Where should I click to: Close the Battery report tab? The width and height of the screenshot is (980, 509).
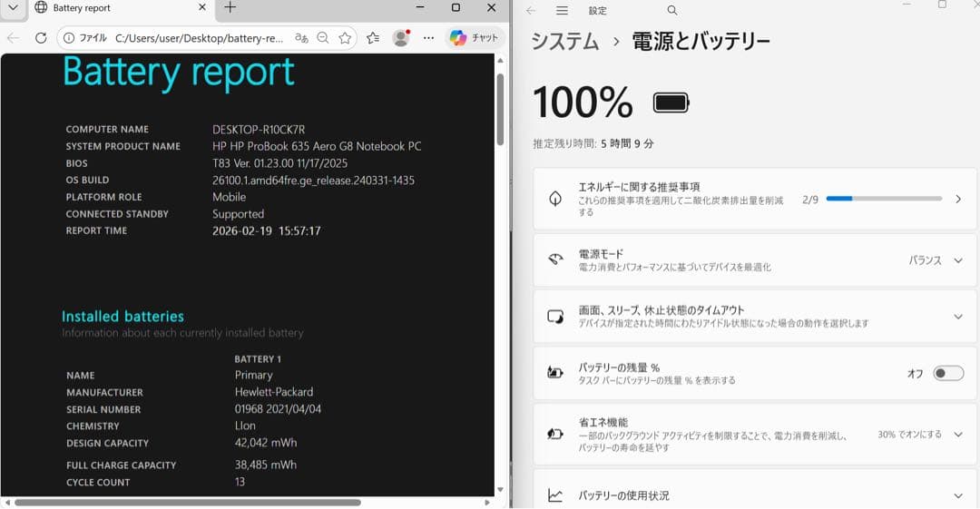[201, 7]
